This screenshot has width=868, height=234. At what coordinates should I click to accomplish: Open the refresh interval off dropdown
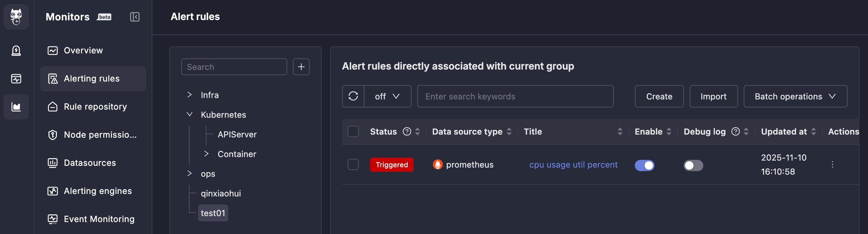click(388, 96)
